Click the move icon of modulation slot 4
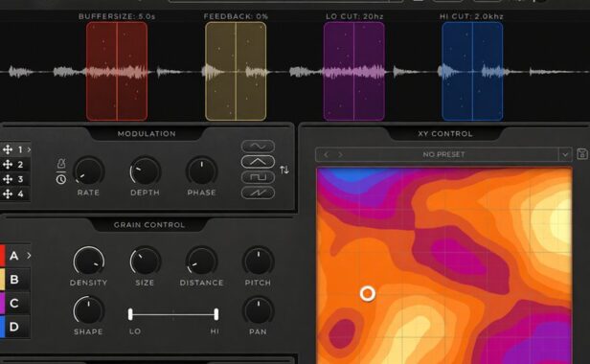Viewport: 590px width, 364px height. click(x=8, y=193)
